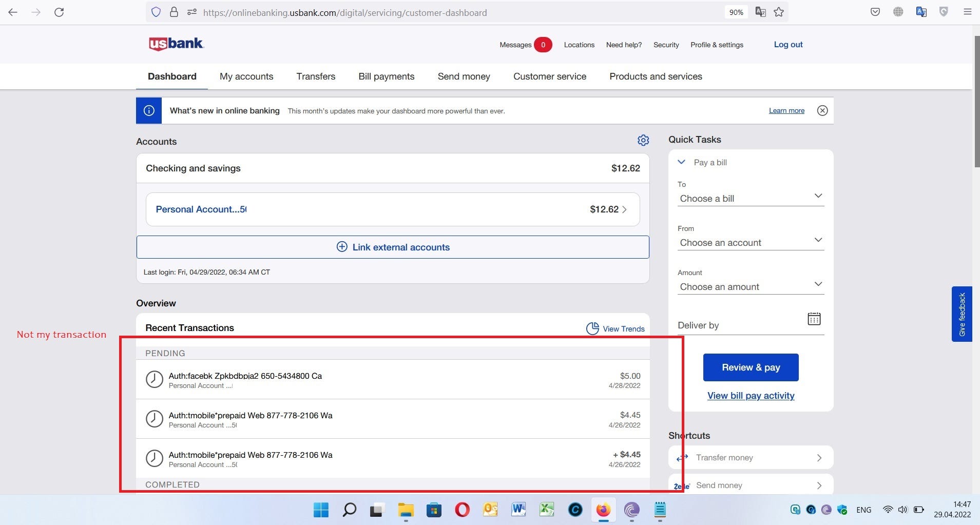Image resolution: width=980 pixels, height=525 pixels.
Task: Open Profile & settings
Action: 717,45
